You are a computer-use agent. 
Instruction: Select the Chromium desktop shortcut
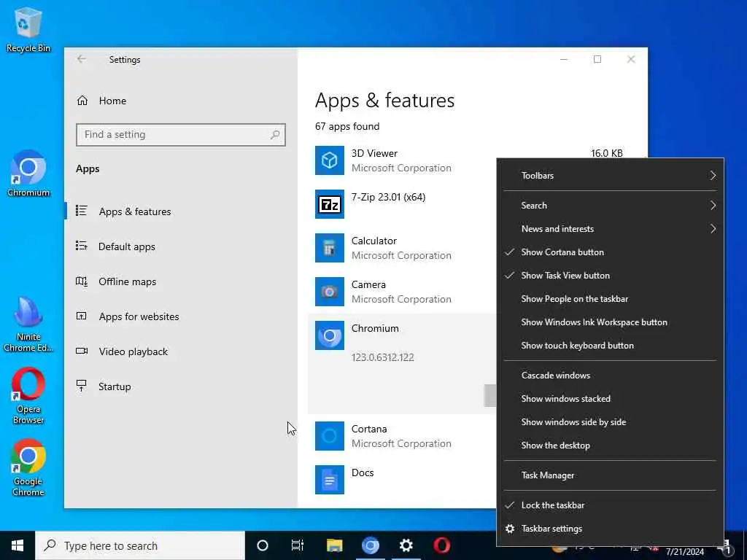coord(28,174)
